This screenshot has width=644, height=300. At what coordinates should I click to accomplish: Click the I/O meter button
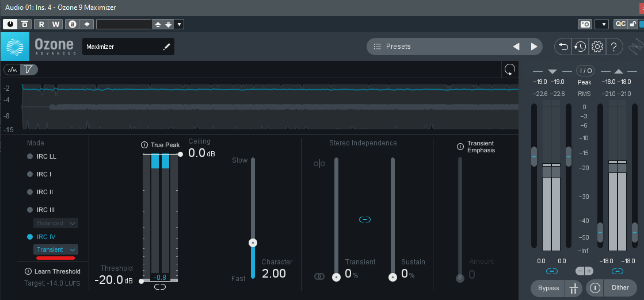click(585, 71)
